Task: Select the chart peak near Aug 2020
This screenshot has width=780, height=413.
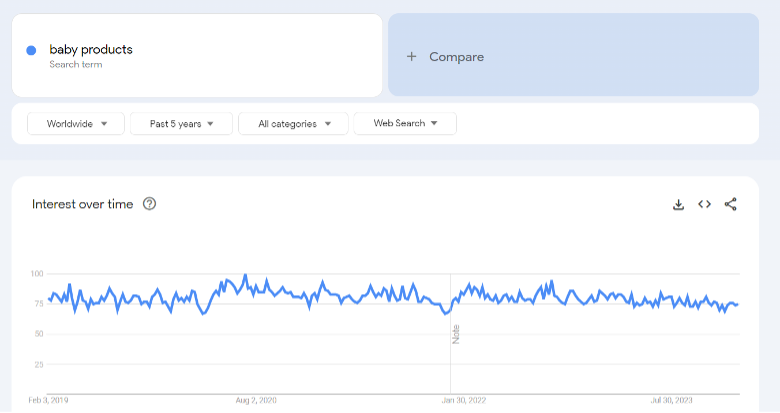Action: point(245,275)
